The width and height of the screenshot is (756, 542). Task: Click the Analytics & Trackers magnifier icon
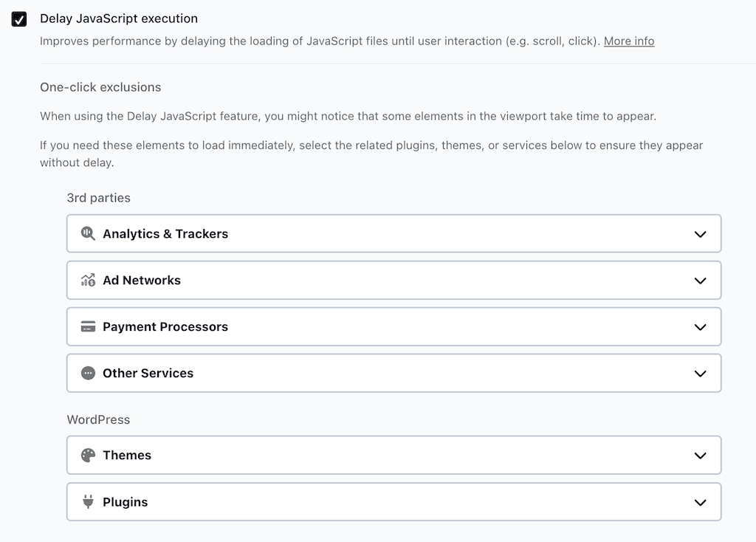[87, 233]
